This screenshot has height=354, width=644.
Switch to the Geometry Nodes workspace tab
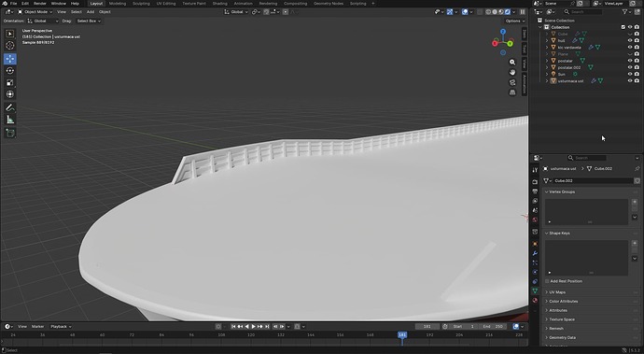[329, 4]
